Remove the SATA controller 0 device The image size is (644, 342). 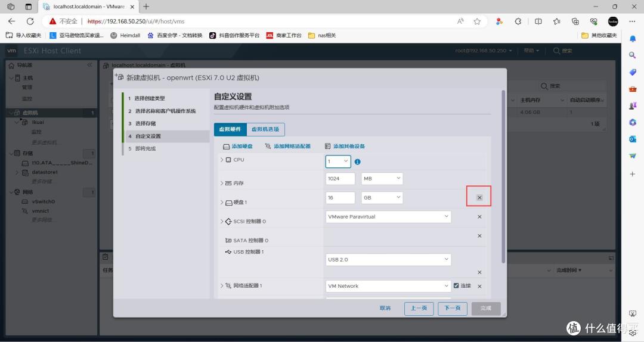(479, 236)
